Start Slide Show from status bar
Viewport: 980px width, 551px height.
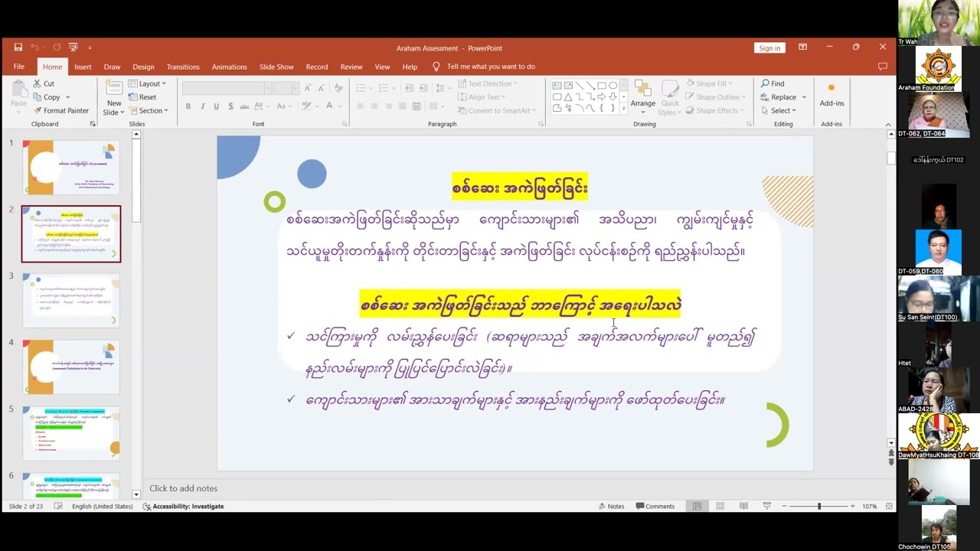point(767,506)
